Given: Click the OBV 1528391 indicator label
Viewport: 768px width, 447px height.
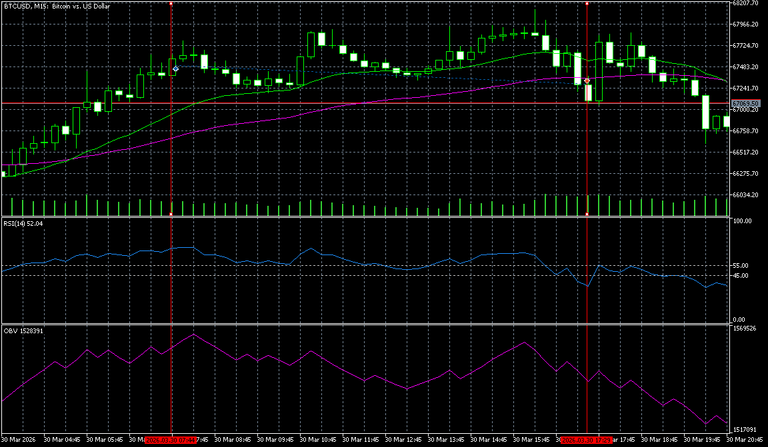Looking at the screenshot, I should click(x=23, y=331).
